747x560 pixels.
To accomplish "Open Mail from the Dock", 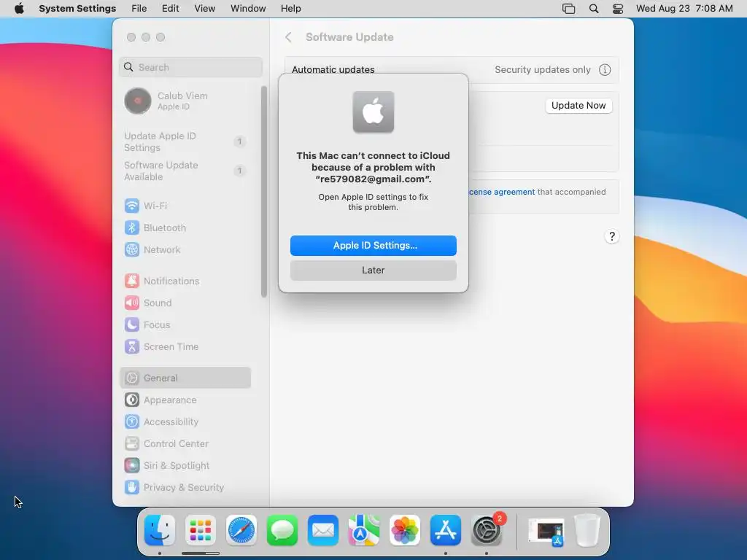I will coord(323,530).
